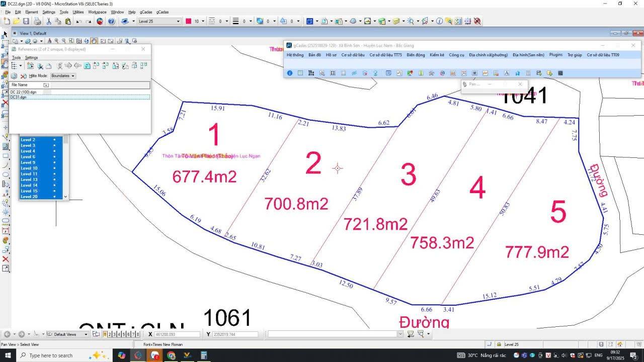Click the Save diskette icon

(26, 21)
